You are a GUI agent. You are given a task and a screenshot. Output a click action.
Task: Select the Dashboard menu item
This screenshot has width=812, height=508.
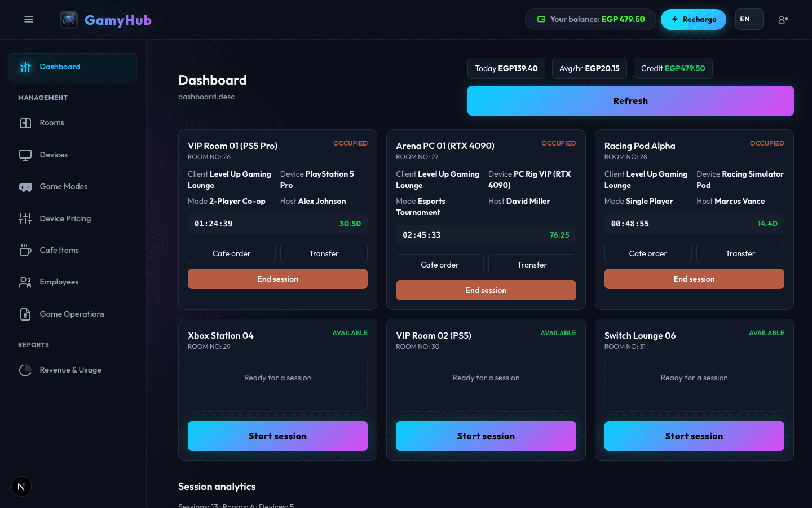click(73, 67)
